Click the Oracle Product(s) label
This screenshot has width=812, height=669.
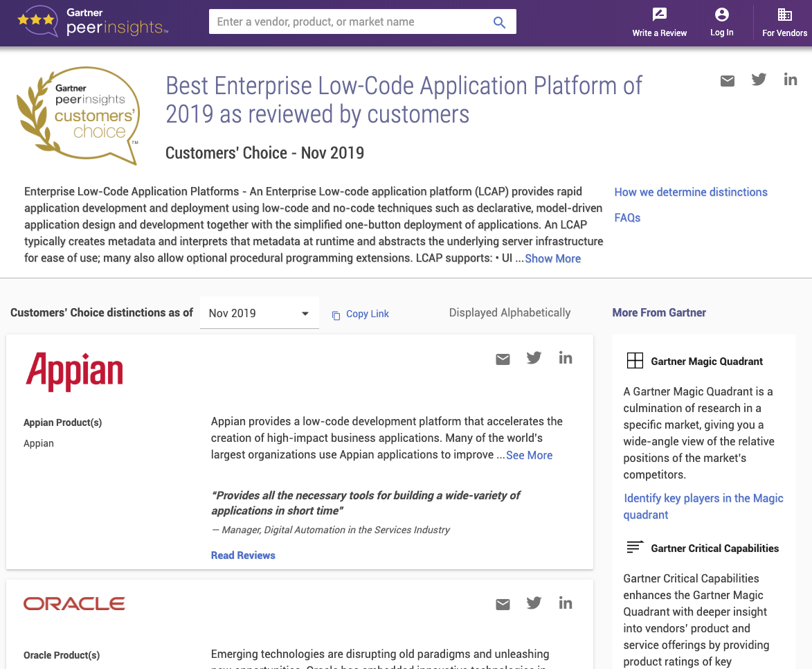[62, 655]
